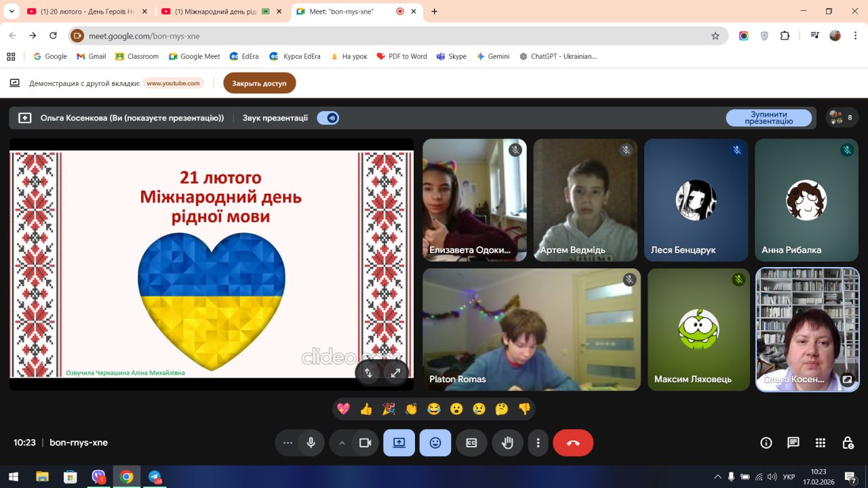The width and height of the screenshot is (868, 488).
Task: Click the Зупинити презентацію button
Action: pyautogui.click(x=768, y=118)
